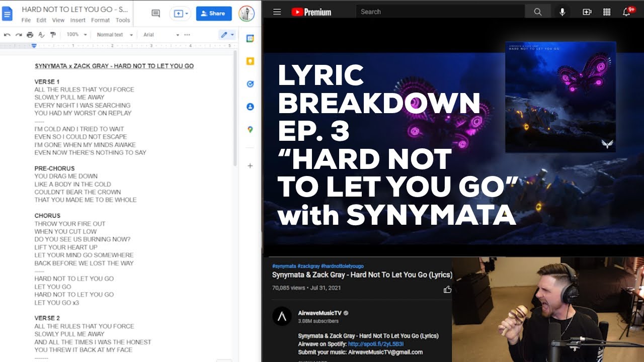Open the Edit menu

click(41, 20)
